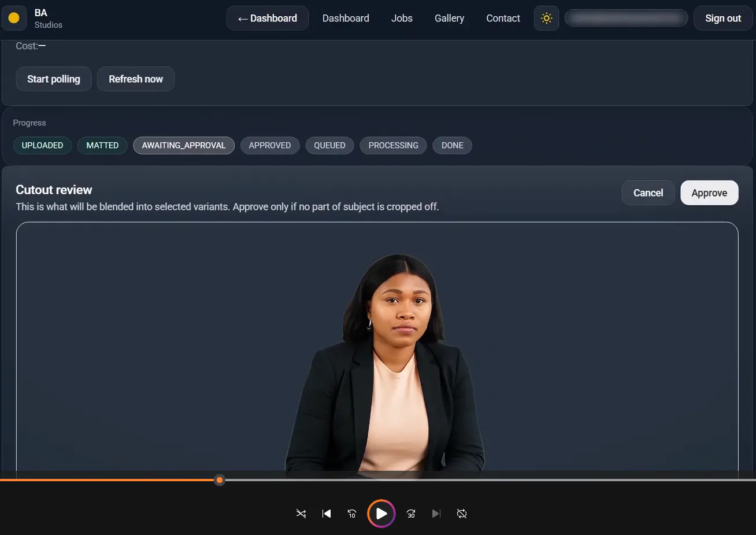Click the 'Progress' label
The image size is (756, 535).
29,123
